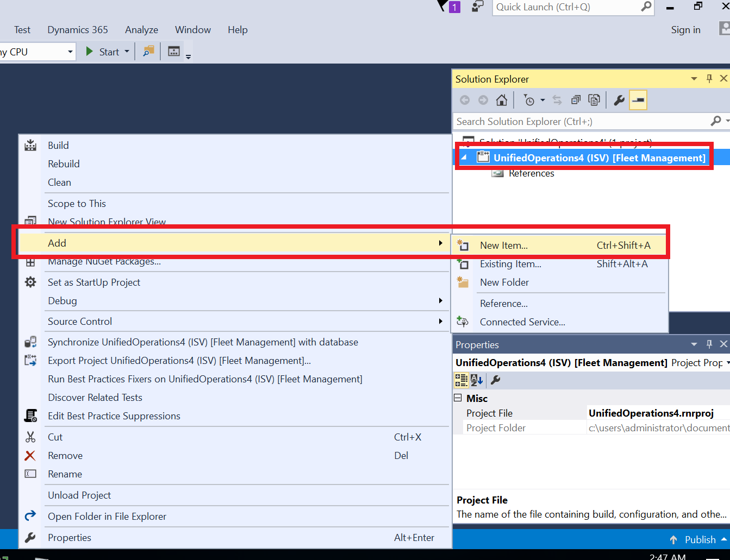Image resolution: width=730 pixels, height=560 pixels.
Task: Click the Build menu item icon
Action: click(x=30, y=145)
